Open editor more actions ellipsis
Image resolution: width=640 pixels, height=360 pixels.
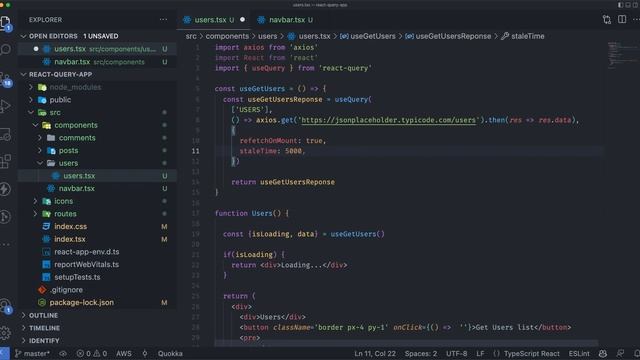pos(636,20)
